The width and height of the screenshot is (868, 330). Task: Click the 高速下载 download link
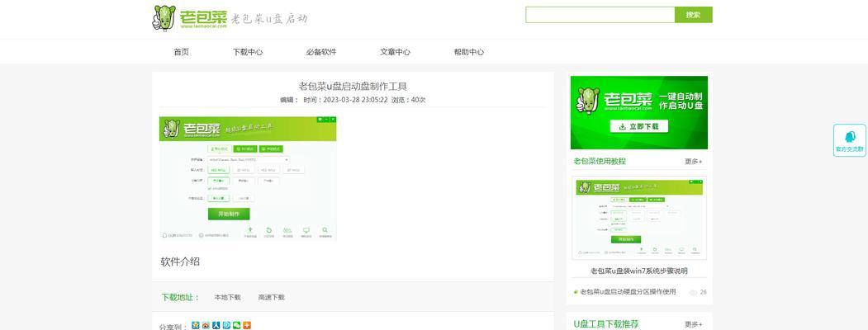271,297
